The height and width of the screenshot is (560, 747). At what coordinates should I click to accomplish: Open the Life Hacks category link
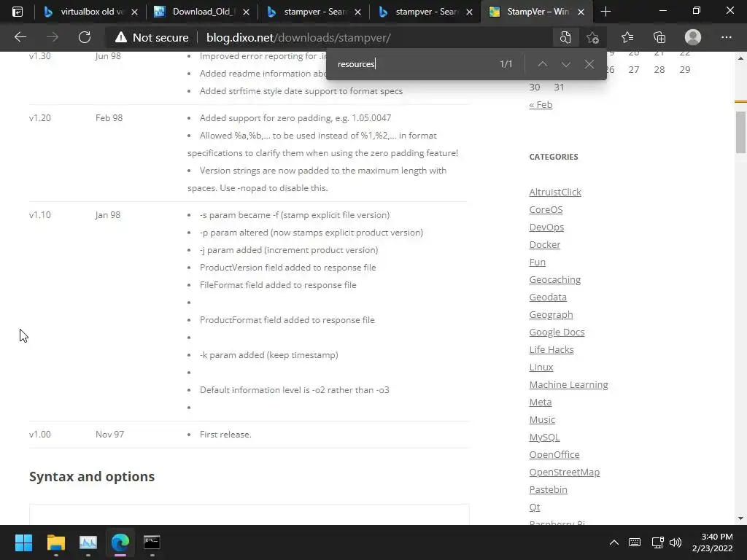[x=551, y=349]
